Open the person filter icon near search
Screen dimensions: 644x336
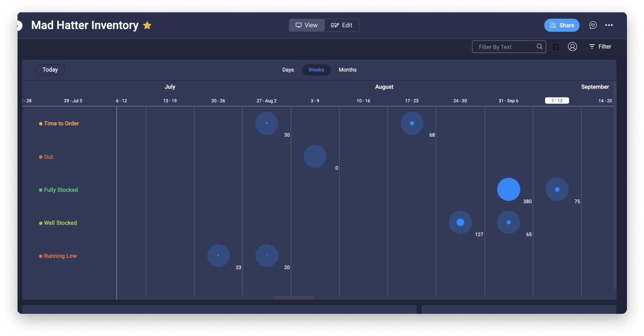click(x=572, y=47)
